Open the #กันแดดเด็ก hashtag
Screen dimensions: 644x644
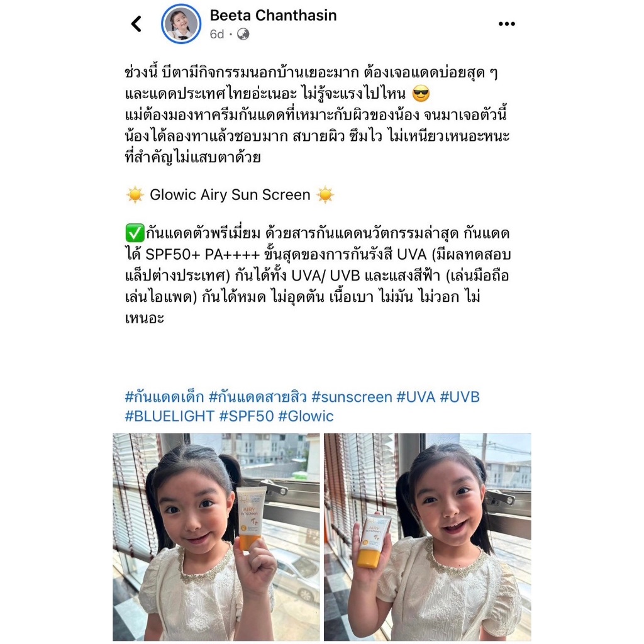click(164, 397)
